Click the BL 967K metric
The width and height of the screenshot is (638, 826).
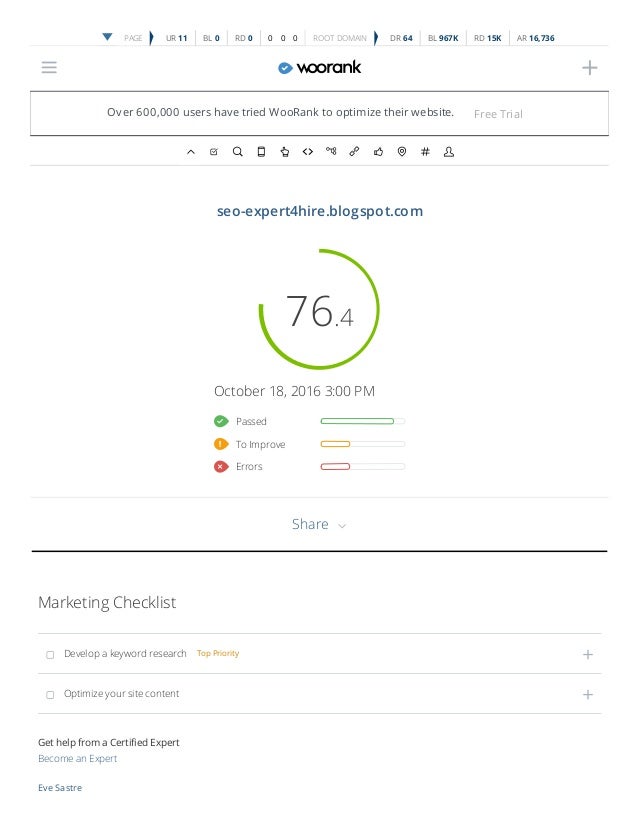tap(443, 38)
